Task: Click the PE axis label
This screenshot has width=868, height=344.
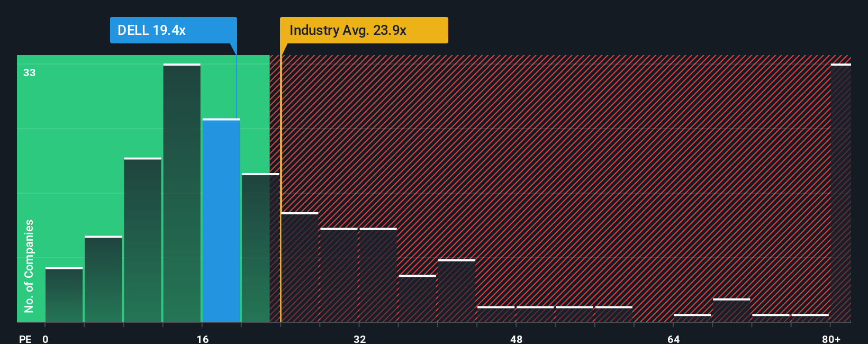Action: click(x=25, y=339)
